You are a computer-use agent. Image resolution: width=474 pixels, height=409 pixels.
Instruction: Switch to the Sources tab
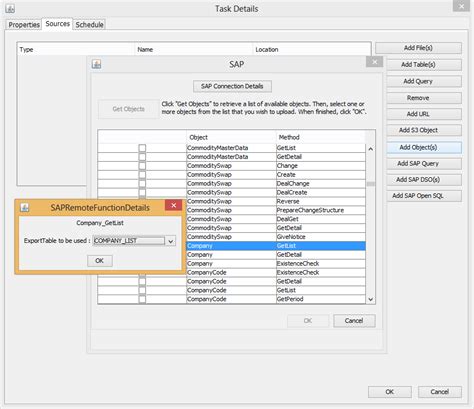[x=58, y=24]
